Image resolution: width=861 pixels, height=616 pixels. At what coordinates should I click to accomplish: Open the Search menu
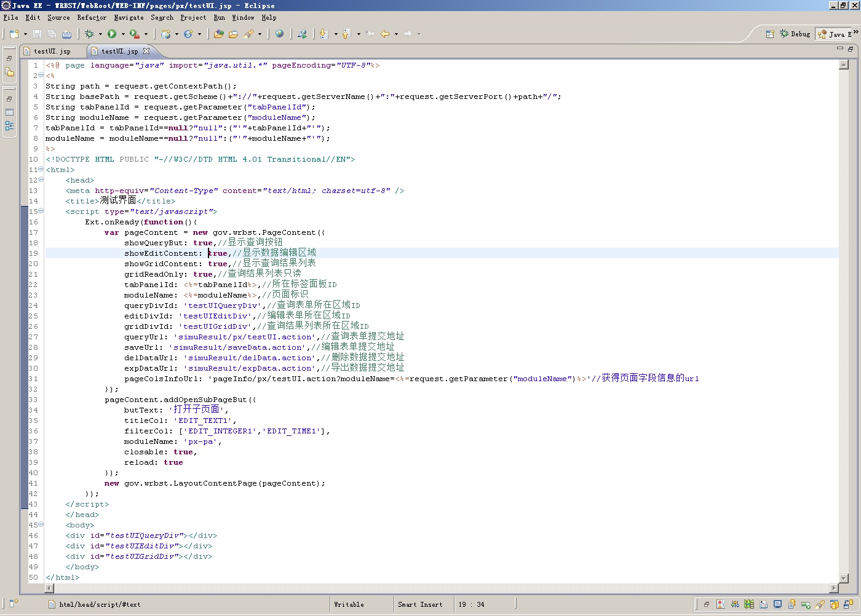[162, 18]
